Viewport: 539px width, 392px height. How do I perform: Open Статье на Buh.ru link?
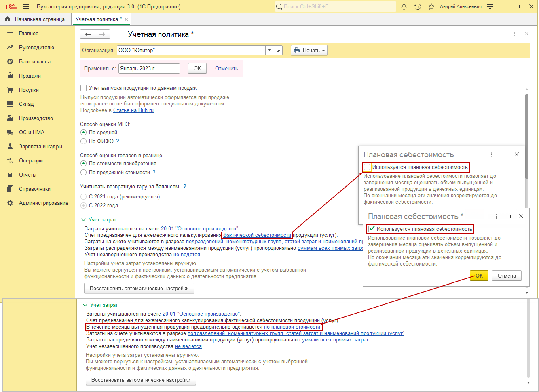coord(133,110)
